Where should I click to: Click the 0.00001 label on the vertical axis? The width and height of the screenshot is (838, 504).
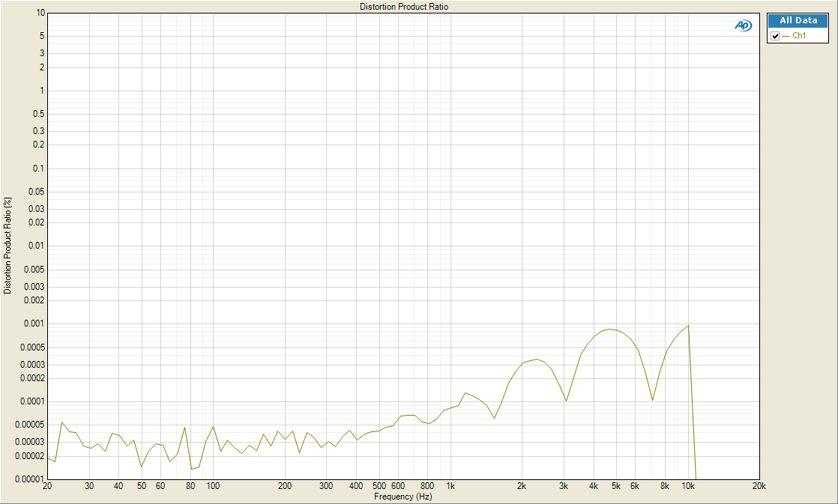[x=30, y=479]
